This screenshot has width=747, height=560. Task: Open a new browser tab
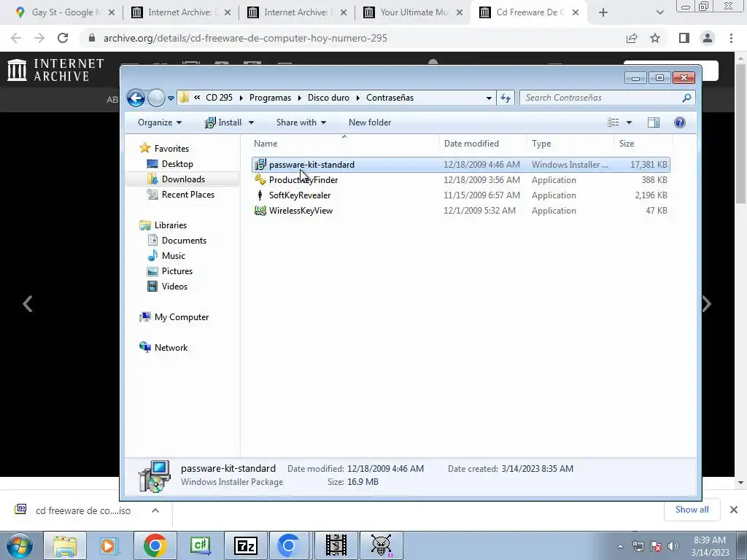[x=603, y=12]
